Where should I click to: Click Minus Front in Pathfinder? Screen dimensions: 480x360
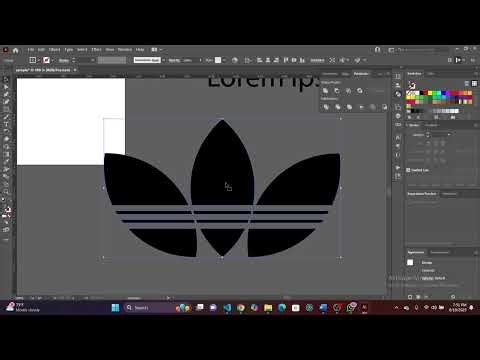(337, 91)
